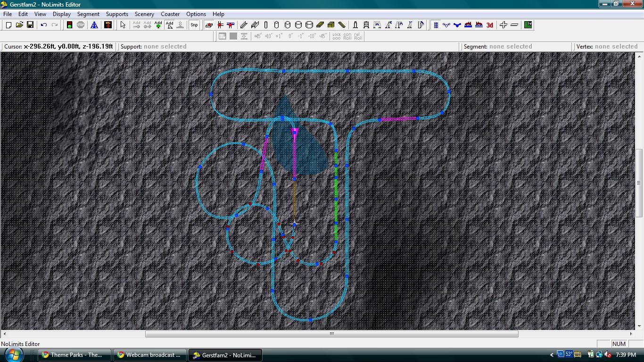Screen dimensions: 644x362
Task: Toggle the solid blue supports display
Action: point(457,25)
